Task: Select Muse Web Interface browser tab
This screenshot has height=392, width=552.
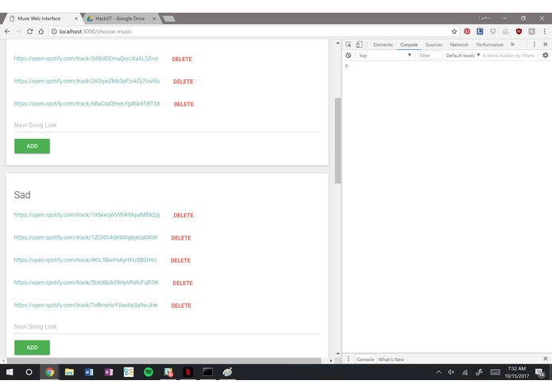Action: point(39,18)
